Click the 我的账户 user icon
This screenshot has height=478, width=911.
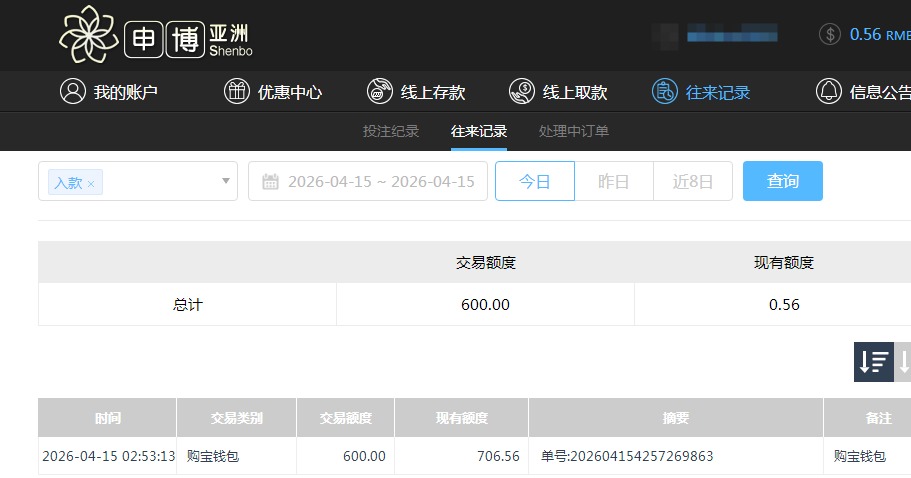click(x=73, y=92)
